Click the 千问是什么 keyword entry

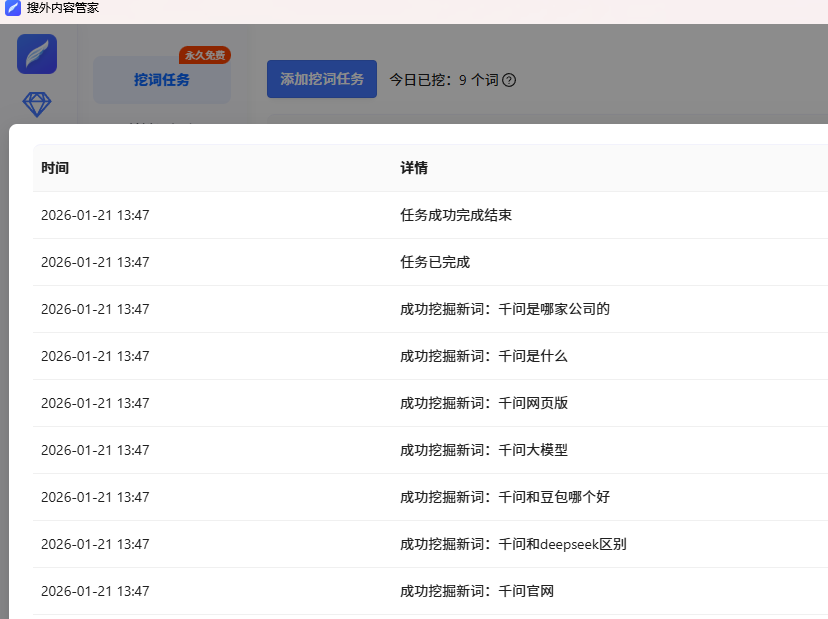point(484,356)
